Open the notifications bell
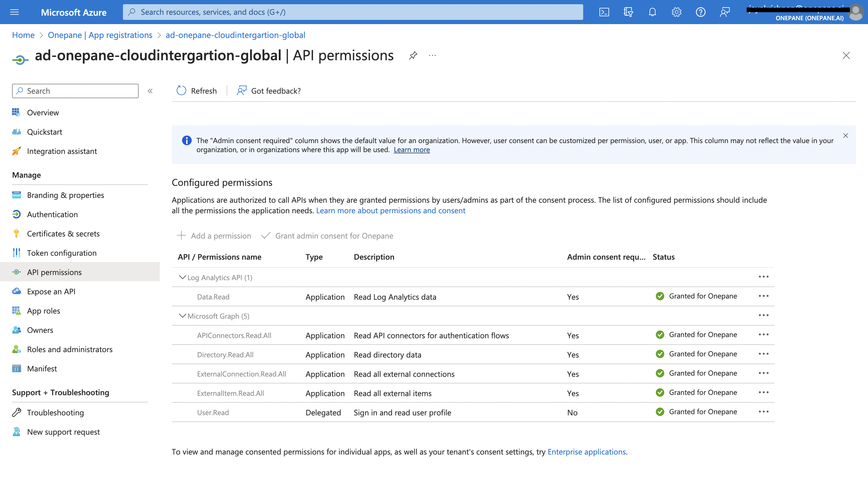Image resolution: width=868 pixels, height=491 pixels. click(653, 12)
